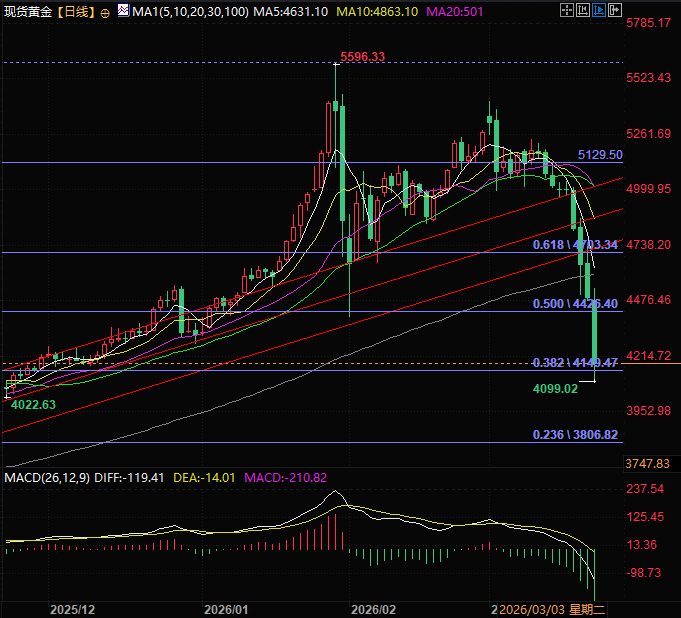Click the 5523.43 price axis value

click(648, 78)
